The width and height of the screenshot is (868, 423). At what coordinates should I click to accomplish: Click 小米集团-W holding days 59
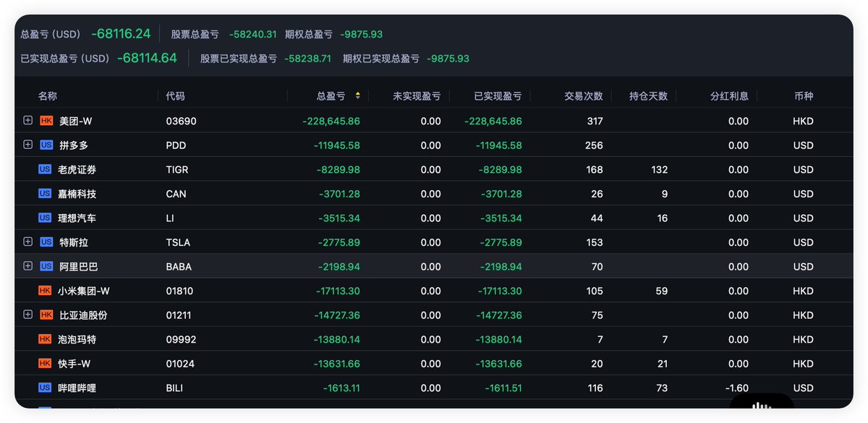(662, 291)
